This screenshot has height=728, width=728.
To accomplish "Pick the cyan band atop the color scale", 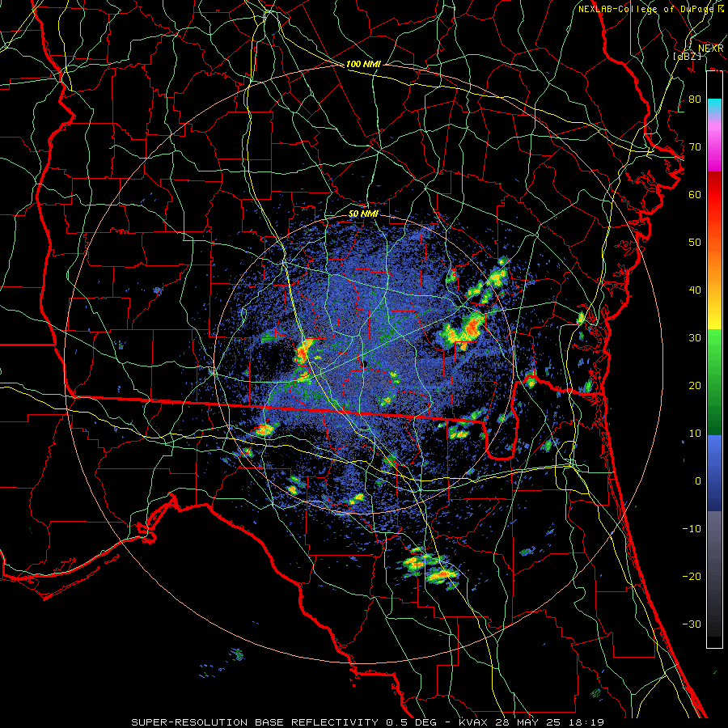I will click(x=714, y=105).
